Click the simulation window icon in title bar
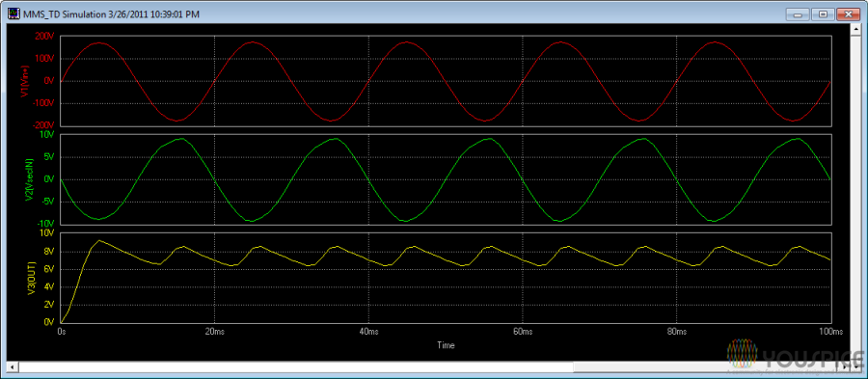The image size is (868, 379). click(x=13, y=14)
